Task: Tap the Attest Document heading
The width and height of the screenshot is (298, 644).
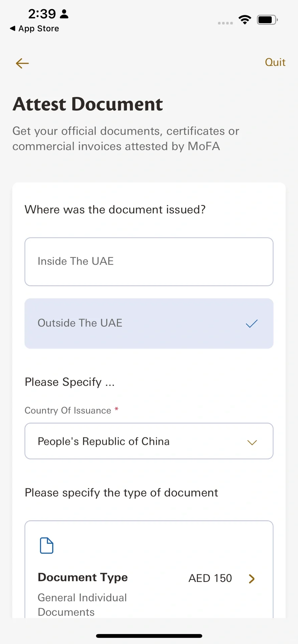Action: coord(88,104)
